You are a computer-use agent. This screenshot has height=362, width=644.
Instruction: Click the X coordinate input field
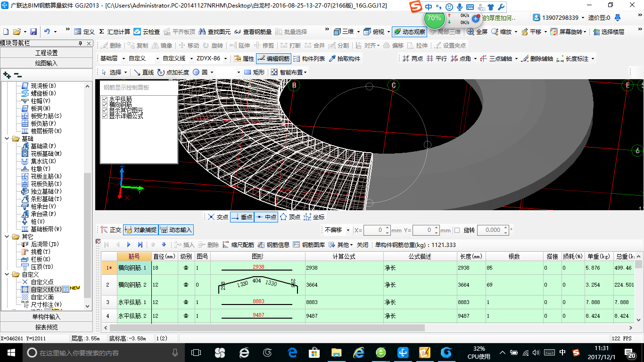click(x=374, y=230)
